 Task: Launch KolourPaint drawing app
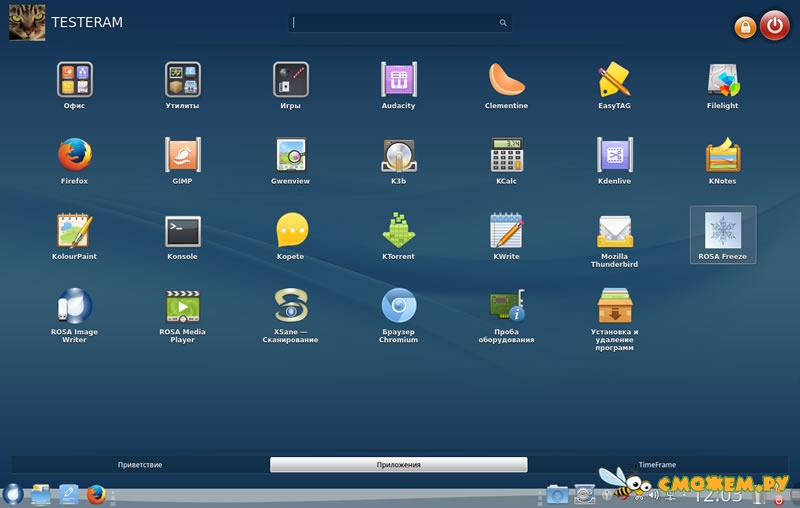[74, 236]
